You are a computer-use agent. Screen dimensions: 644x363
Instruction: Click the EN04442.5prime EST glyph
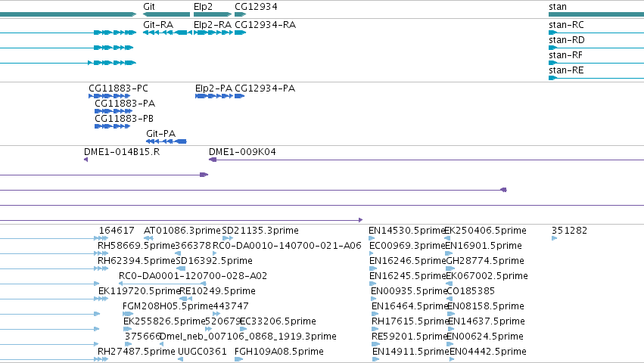(x=452, y=359)
